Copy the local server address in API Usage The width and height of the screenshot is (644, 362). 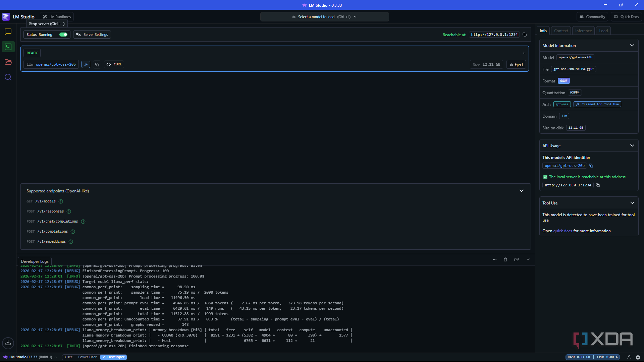(x=598, y=185)
